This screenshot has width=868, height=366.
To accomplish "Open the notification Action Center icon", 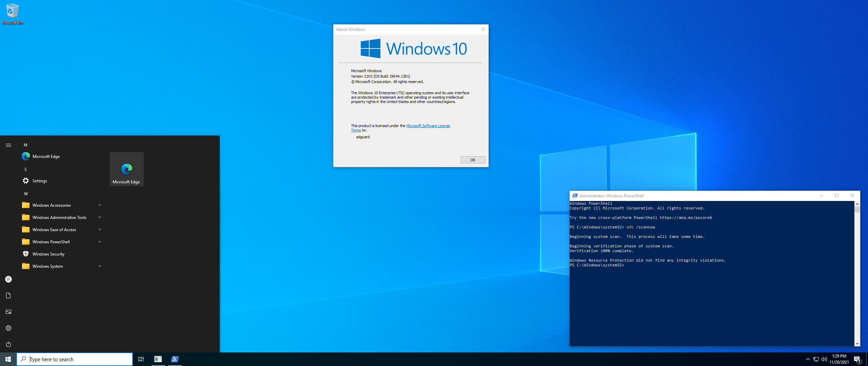I will click(857, 359).
